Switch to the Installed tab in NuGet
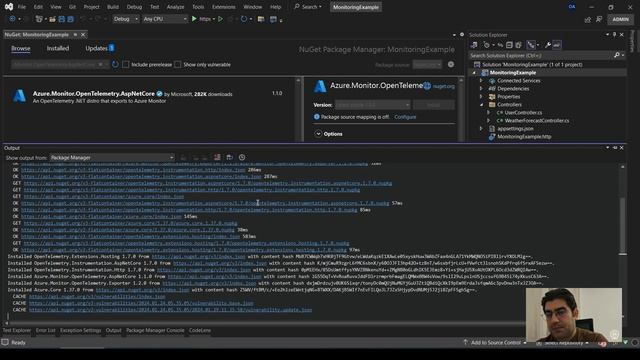 click(x=58, y=48)
